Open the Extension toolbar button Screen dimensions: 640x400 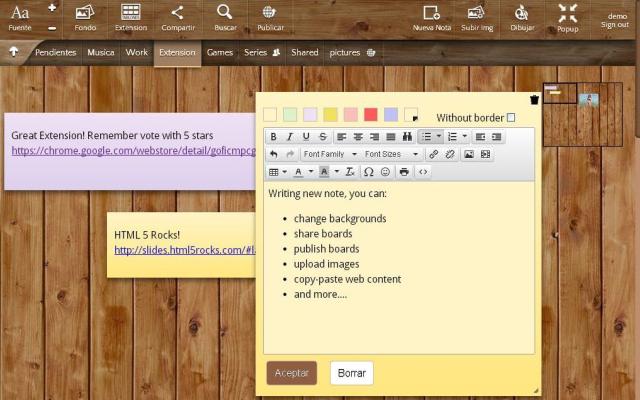pyautogui.click(x=131, y=19)
